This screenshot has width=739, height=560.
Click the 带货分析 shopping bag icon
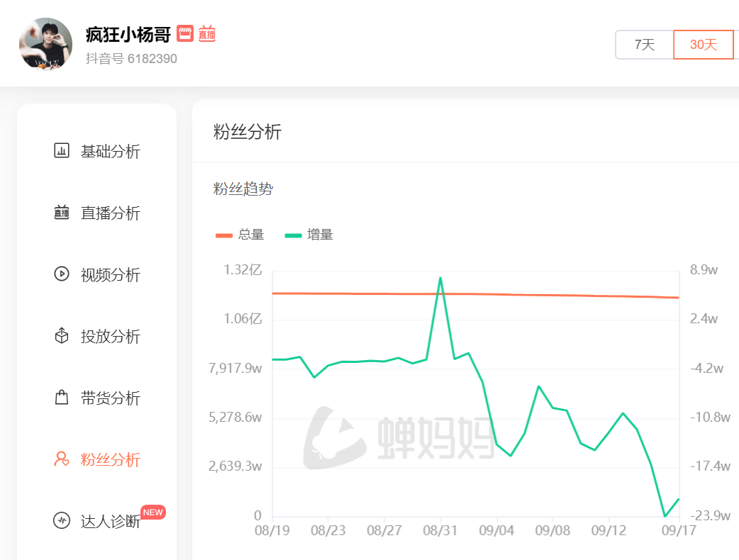(62, 398)
